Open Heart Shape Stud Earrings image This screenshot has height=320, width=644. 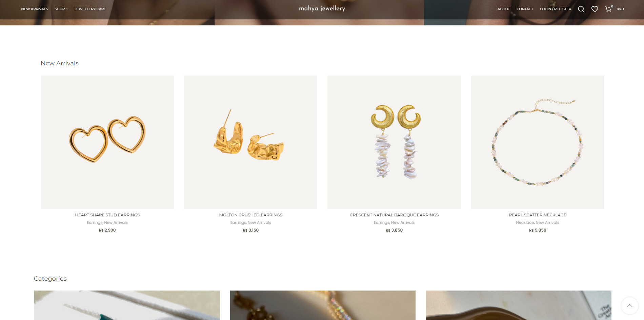[x=107, y=142]
